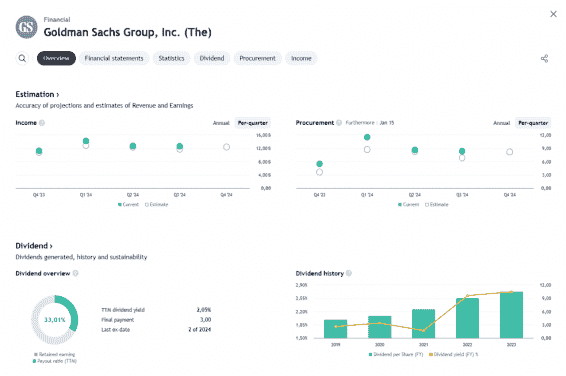Open the Financial statements tab
The width and height of the screenshot is (566, 376).
[114, 58]
